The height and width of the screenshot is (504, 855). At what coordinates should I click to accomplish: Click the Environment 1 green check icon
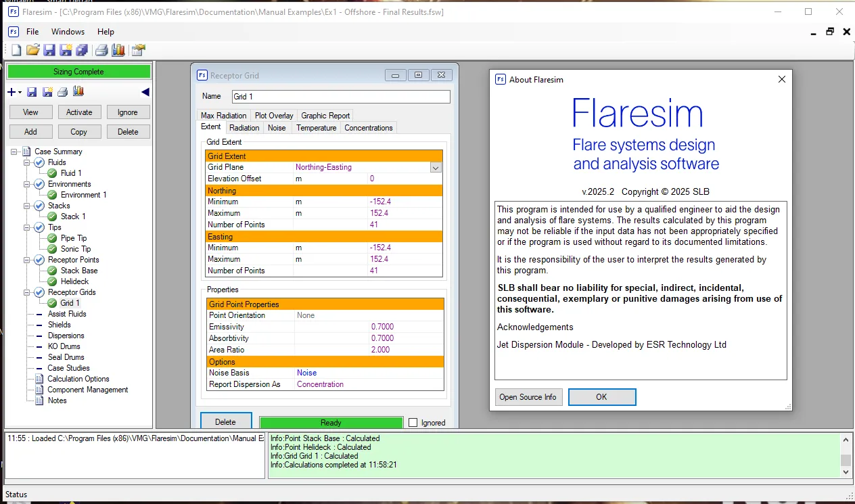click(52, 195)
